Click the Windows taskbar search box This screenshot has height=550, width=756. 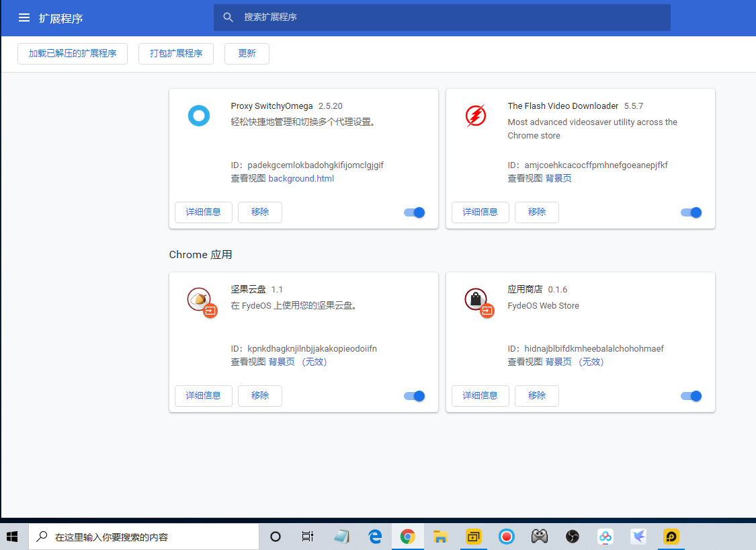[144, 537]
